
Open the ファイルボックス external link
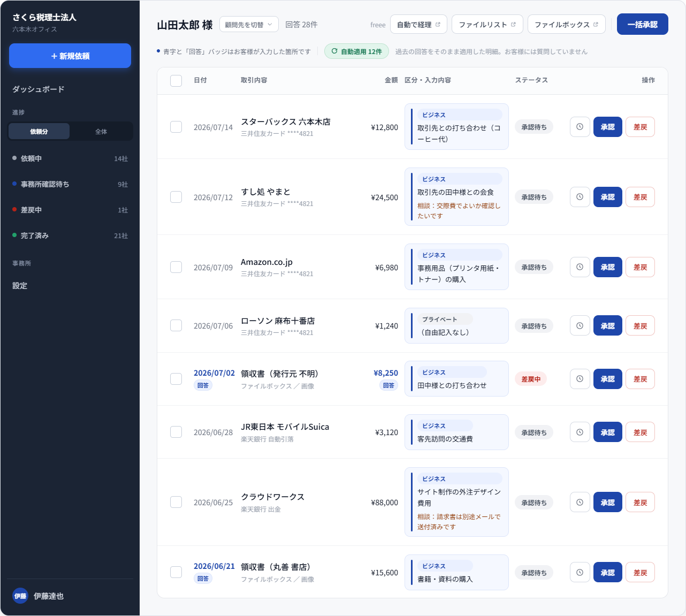(567, 25)
